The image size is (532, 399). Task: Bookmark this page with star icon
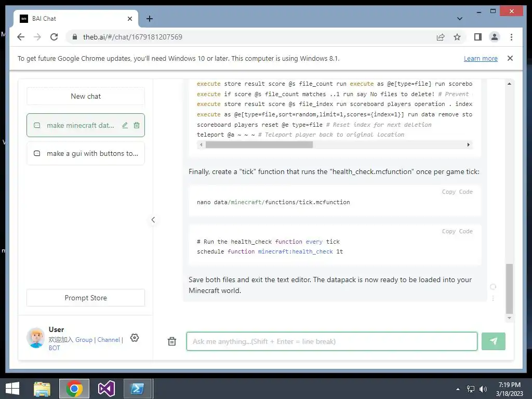coord(457,37)
